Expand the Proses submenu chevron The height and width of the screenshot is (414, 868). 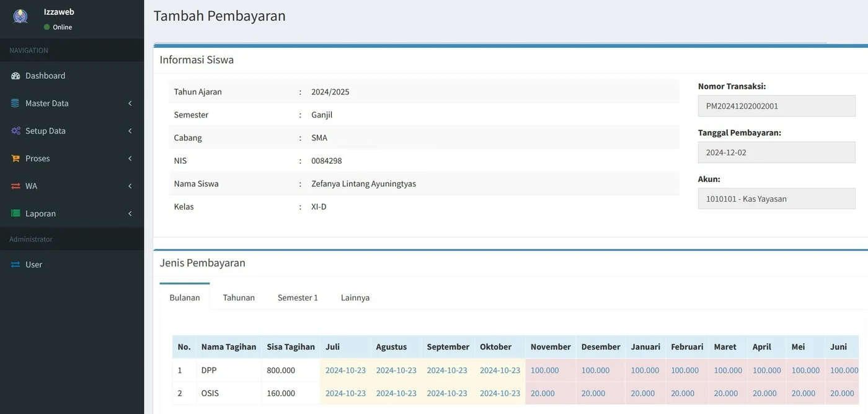point(130,158)
